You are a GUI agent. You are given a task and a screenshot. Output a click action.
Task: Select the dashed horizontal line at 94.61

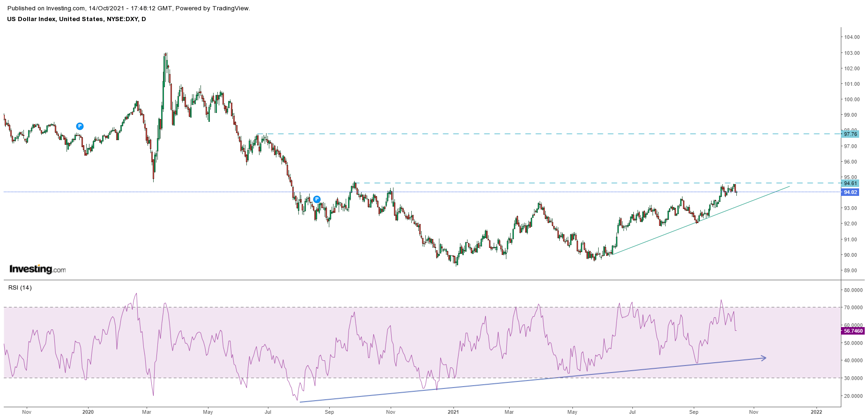point(598,183)
